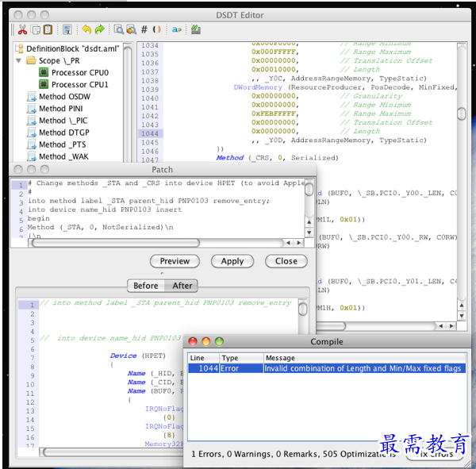Viewport: 476px width, 469px height.
Task: Click Close in the Patch window
Action: [286, 261]
